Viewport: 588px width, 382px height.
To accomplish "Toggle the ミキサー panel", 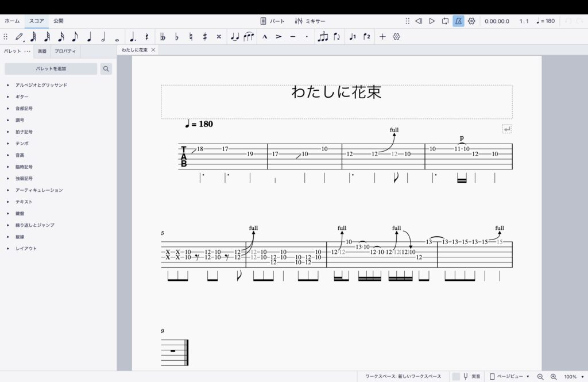I will [310, 21].
